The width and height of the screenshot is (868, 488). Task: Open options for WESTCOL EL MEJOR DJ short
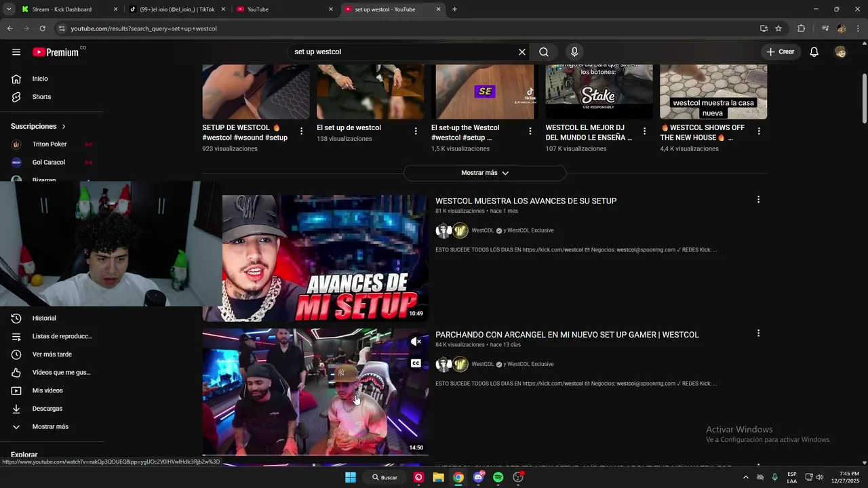click(644, 131)
